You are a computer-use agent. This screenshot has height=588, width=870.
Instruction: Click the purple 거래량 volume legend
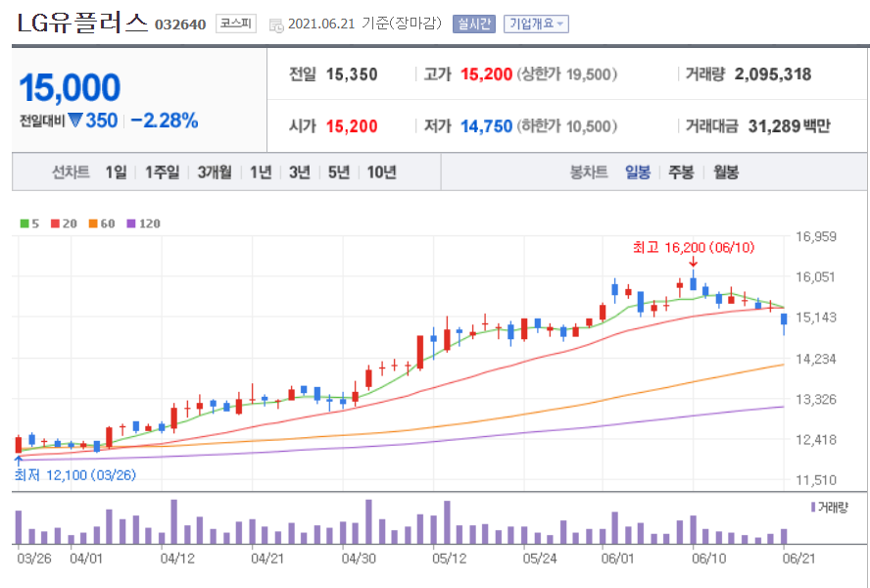(x=830, y=507)
